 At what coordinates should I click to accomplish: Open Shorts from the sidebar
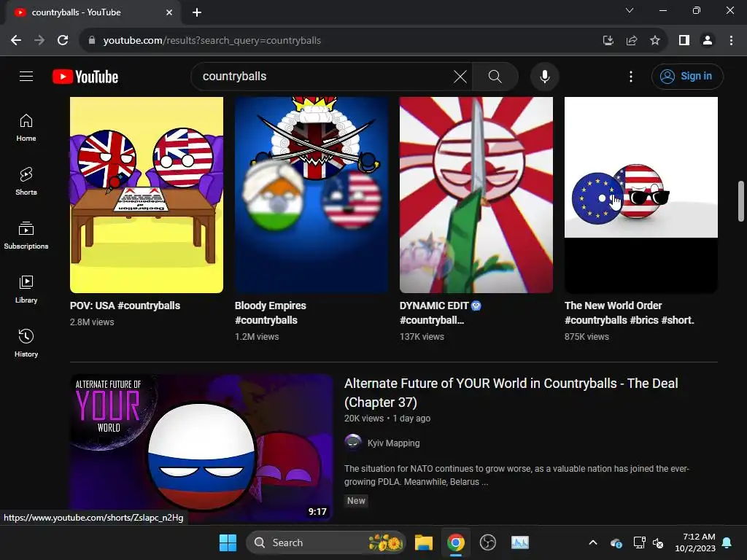tap(26, 182)
